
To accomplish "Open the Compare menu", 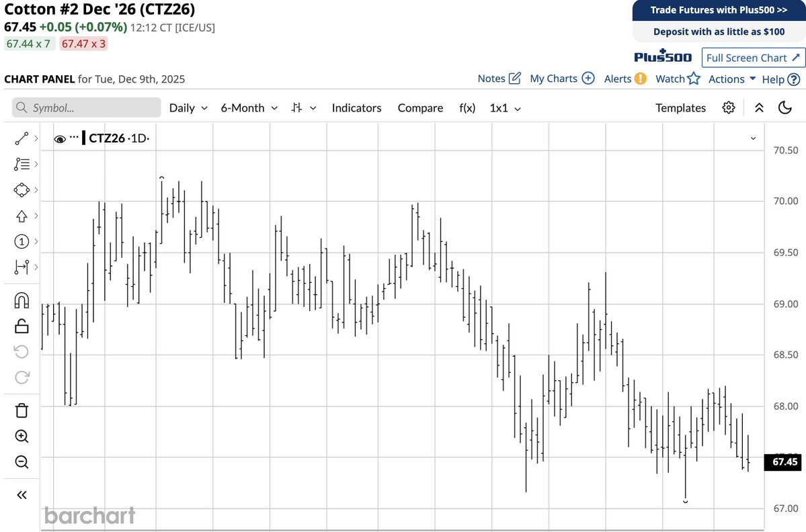I will pos(420,108).
